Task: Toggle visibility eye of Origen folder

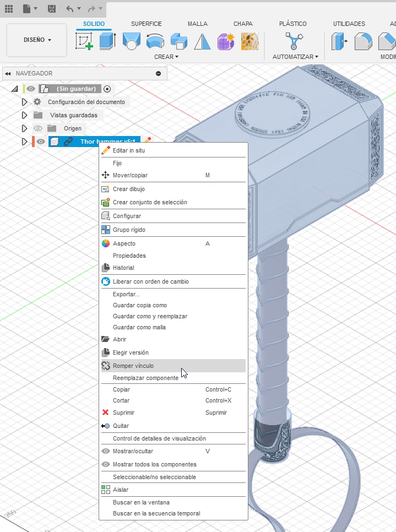Action: pyautogui.click(x=38, y=128)
